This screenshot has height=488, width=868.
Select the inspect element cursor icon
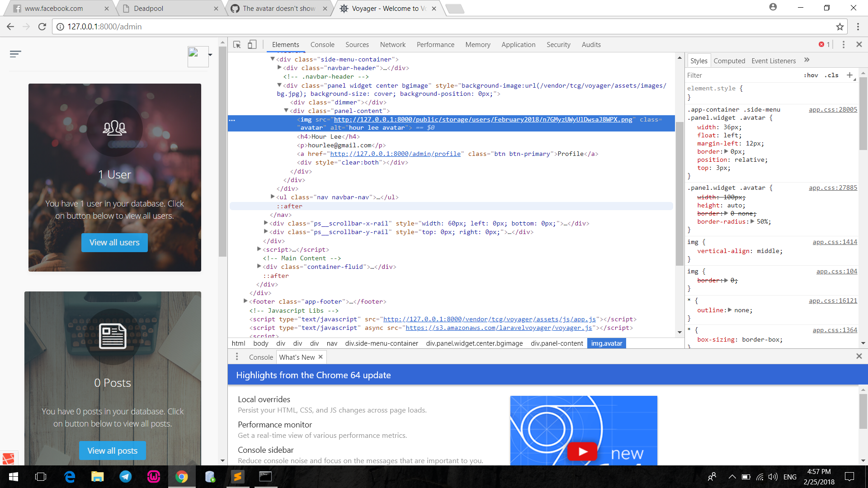(236, 44)
